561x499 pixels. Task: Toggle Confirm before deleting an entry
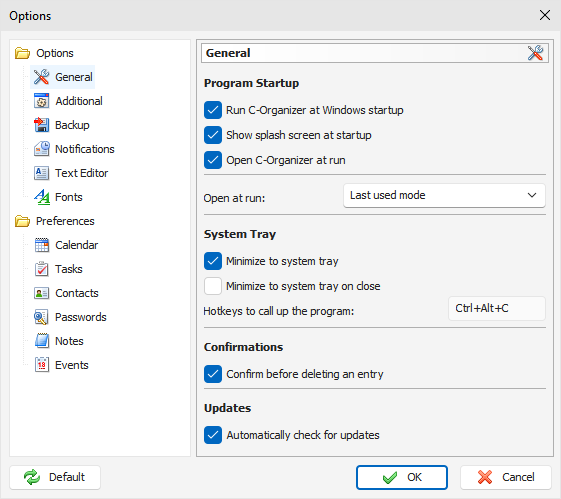click(213, 374)
